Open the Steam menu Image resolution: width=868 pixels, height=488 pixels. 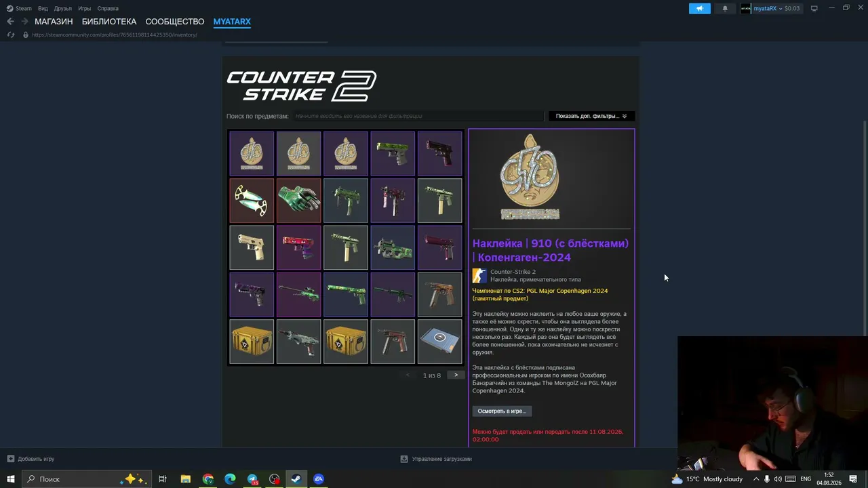[x=19, y=8]
